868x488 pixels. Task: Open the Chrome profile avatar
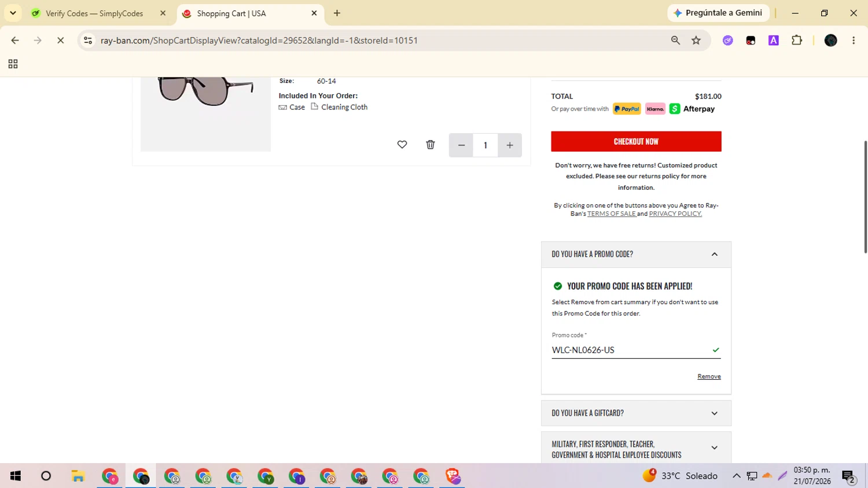click(831, 41)
